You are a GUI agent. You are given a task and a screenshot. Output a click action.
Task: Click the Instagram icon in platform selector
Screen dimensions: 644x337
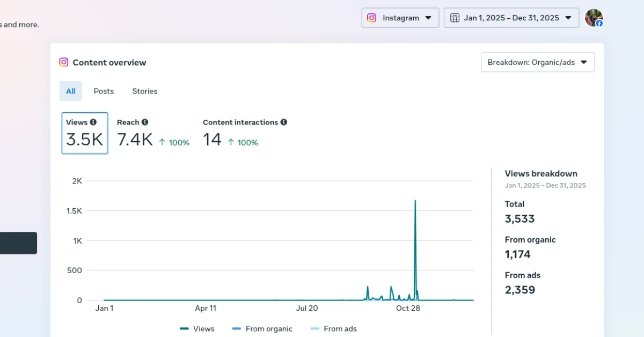(x=371, y=18)
